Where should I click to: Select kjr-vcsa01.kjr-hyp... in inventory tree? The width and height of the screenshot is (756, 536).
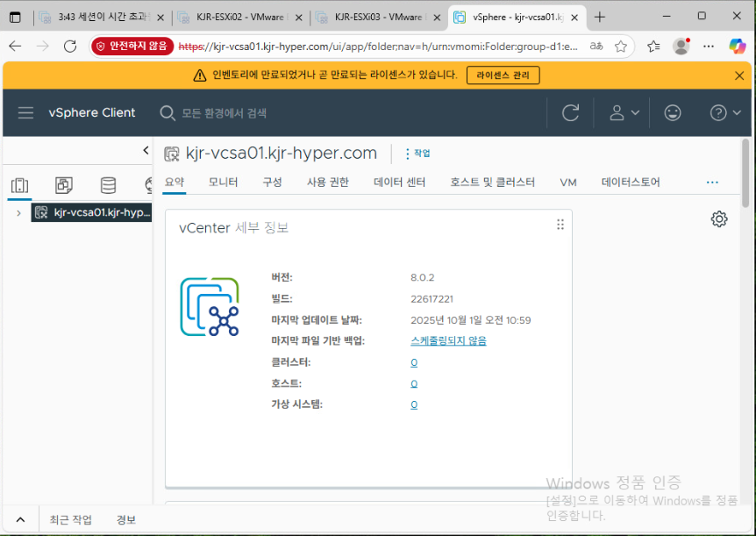(91, 212)
